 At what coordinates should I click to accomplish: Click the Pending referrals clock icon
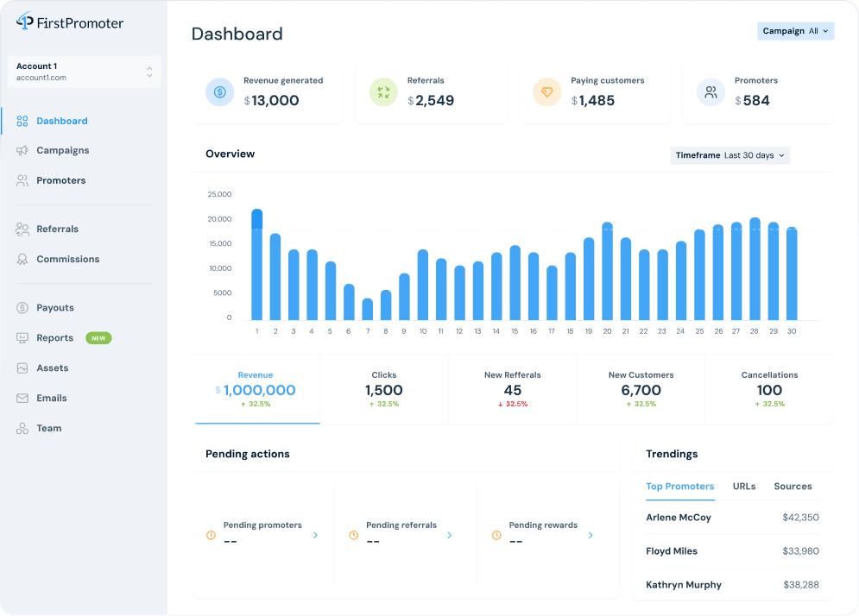click(x=354, y=536)
